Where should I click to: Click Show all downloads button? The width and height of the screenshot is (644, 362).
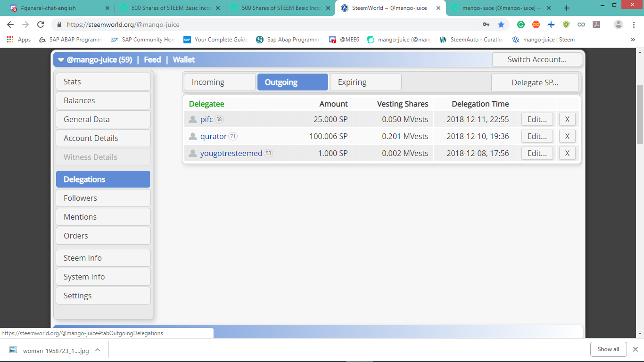608,349
